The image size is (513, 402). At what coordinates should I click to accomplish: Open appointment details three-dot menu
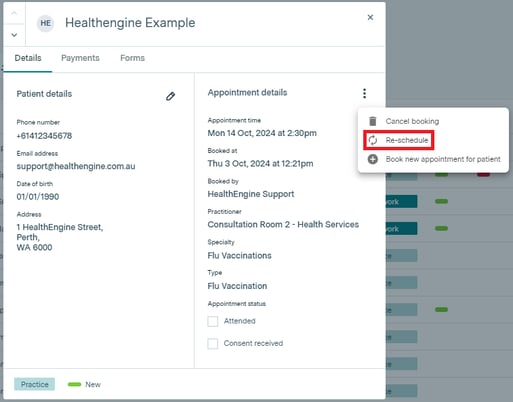pos(364,93)
